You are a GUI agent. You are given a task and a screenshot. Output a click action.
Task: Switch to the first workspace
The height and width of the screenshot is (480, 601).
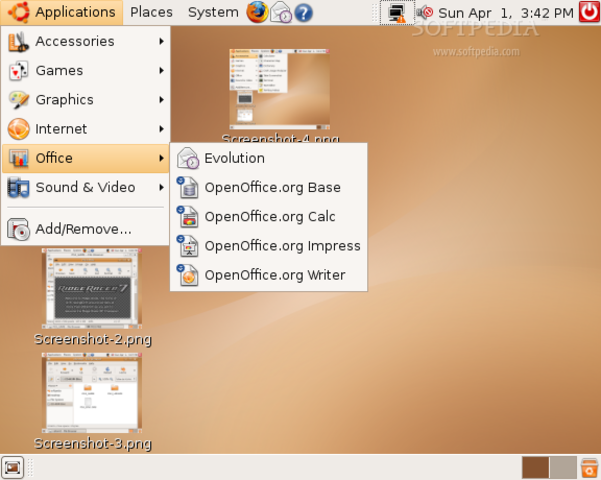click(x=535, y=467)
